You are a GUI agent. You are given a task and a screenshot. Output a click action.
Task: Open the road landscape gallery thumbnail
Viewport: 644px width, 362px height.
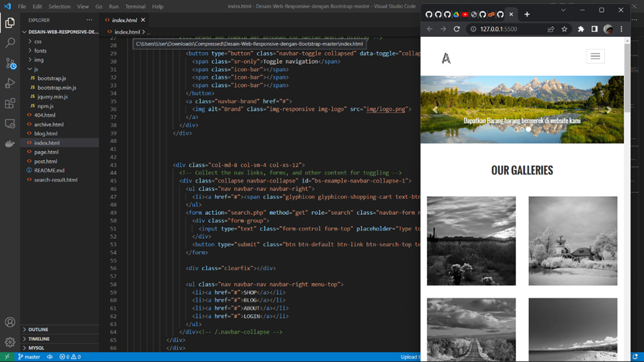(x=471, y=330)
